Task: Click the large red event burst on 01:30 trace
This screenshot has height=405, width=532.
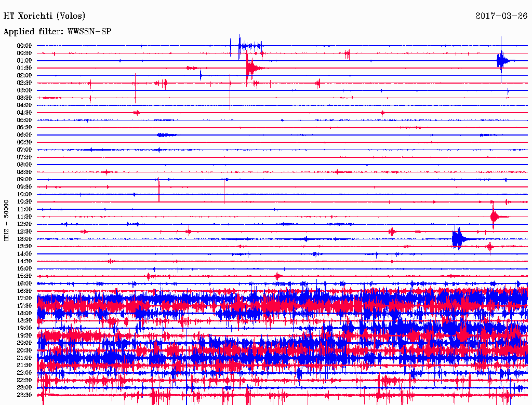Action: 255,68
